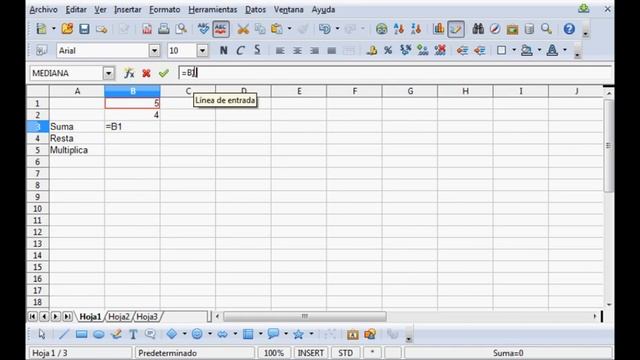Click the Help question mark icon
The image size is (640, 360).
tap(569, 29)
